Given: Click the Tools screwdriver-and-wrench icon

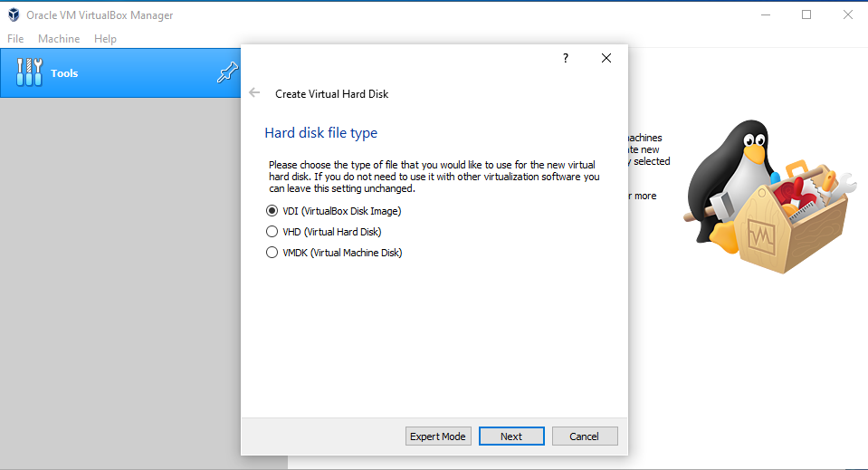Looking at the screenshot, I should pyautogui.click(x=29, y=72).
